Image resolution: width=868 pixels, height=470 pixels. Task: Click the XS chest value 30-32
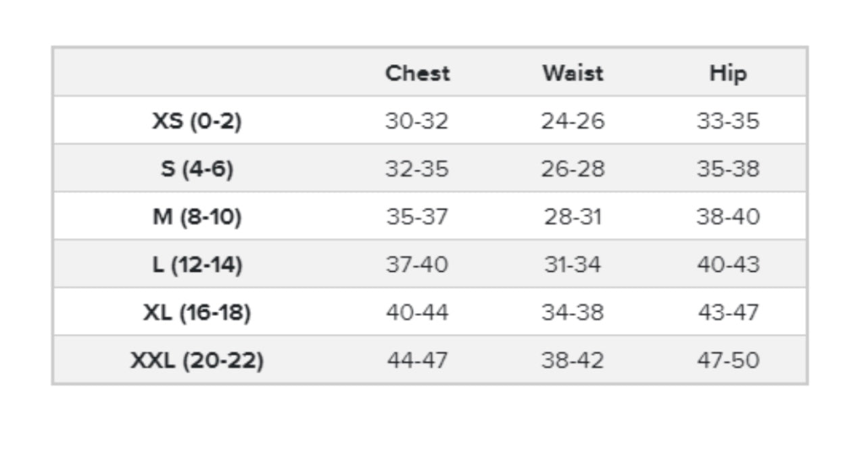(x=417, y=121)
